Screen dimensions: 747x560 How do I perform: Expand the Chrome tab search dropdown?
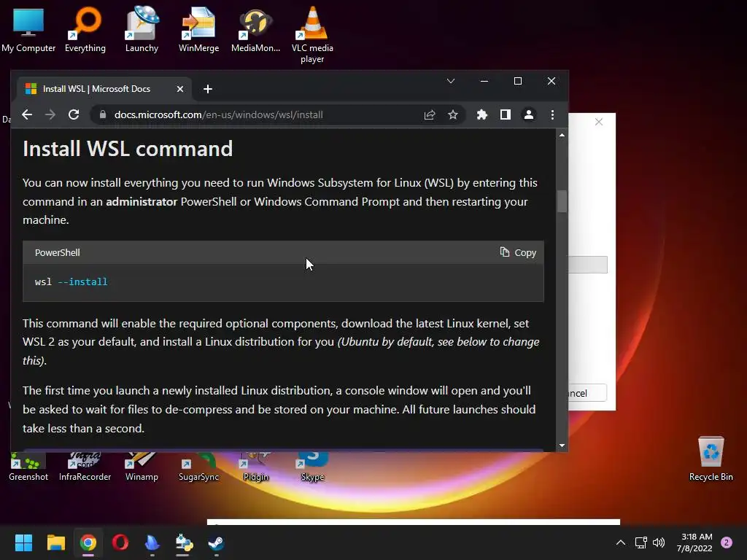coord(451,81)
